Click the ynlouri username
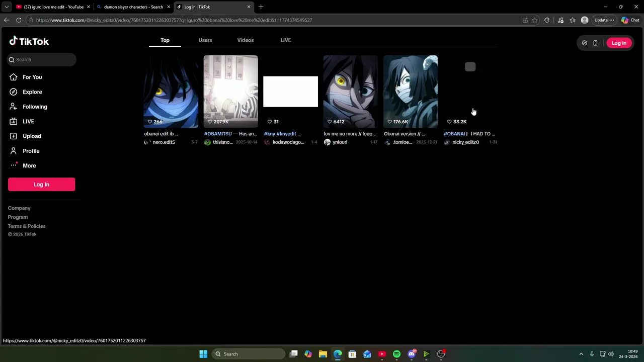The image size is (644, 362). click(340, 142)
